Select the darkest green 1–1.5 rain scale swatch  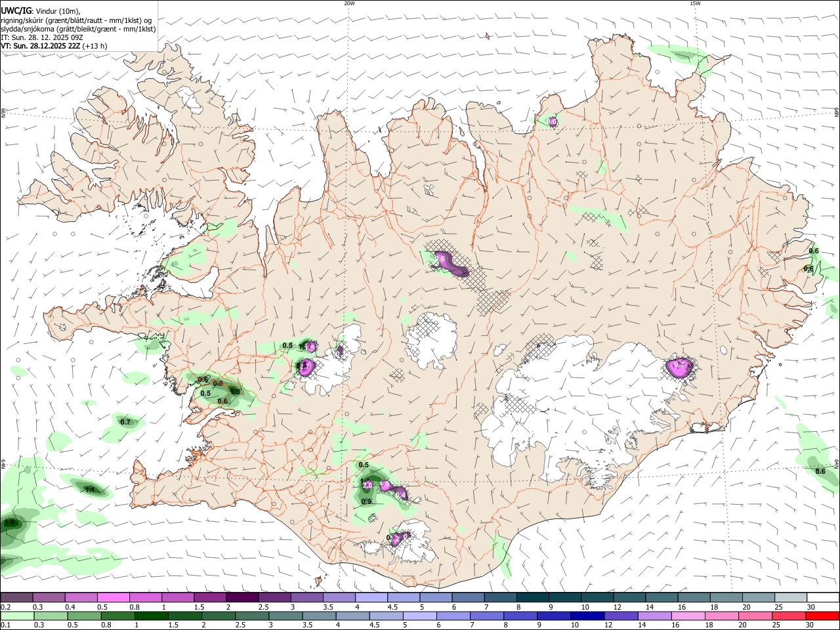(150, 616)
